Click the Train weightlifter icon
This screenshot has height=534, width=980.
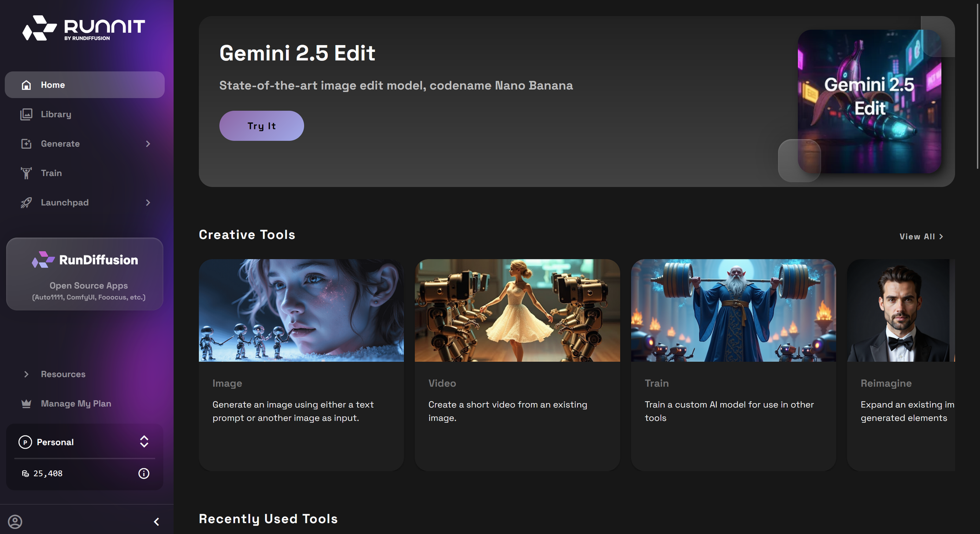[x=26, y=173]
